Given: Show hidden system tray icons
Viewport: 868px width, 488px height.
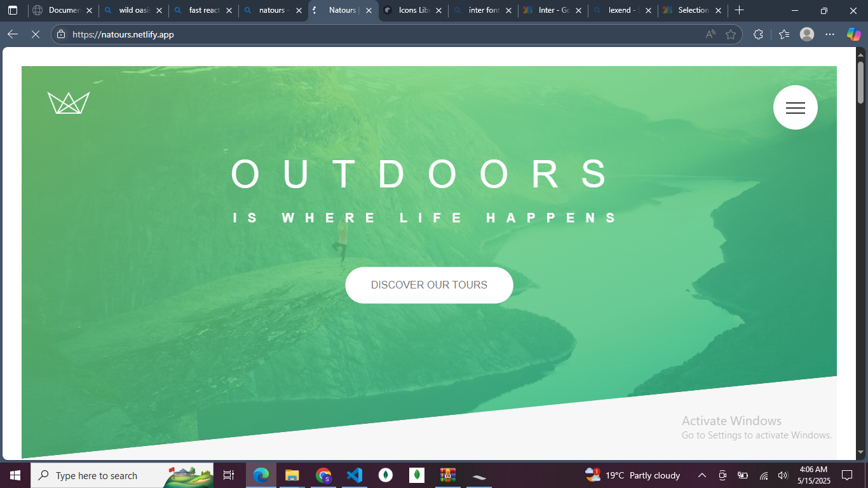Looking at the screenshot, I should (702, 475).
